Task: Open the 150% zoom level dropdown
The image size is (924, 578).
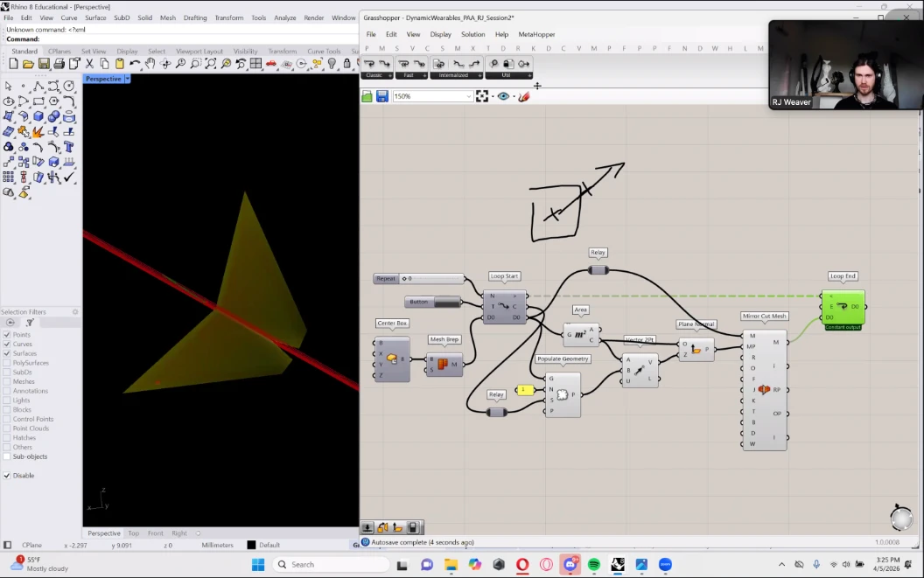Action: pyautogui.click(x=469, y=96)
